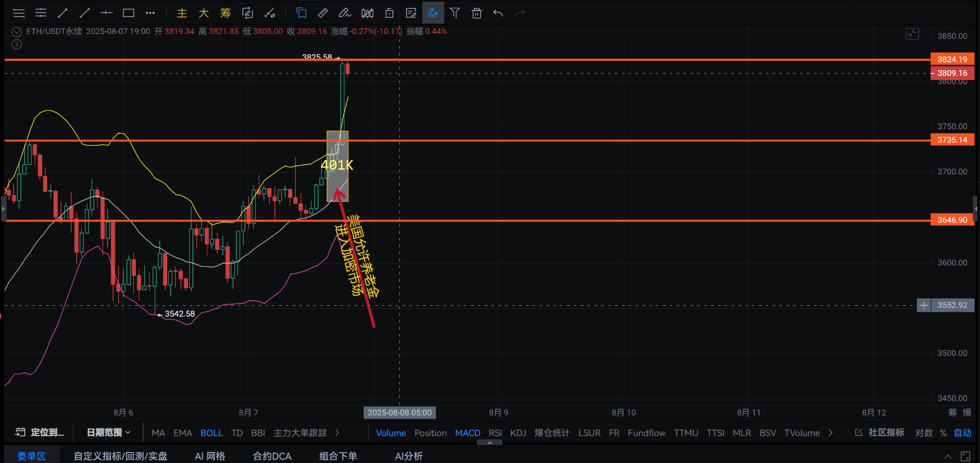The width and height of the screenshot is (980, 463).
Task: Toggle the KDJ sub-indicator
Action: (518, 433)
